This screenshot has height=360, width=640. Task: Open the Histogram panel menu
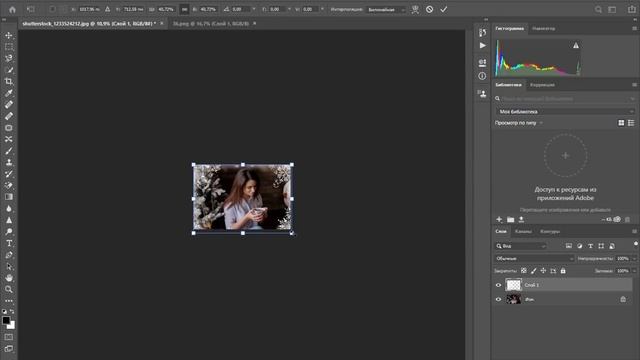tap(634, 29)
